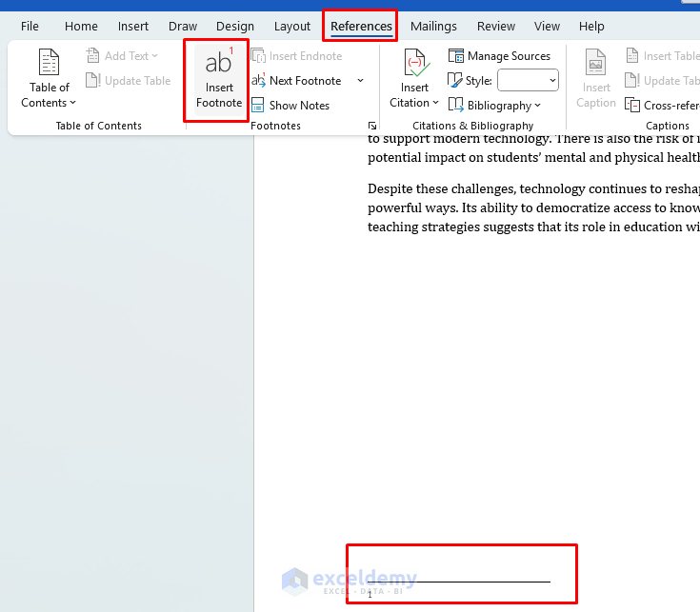Image resolution: width=700 pixels, height=612 pixels.
Task: Click the Insert Footnote label
Action: [219, 95]
